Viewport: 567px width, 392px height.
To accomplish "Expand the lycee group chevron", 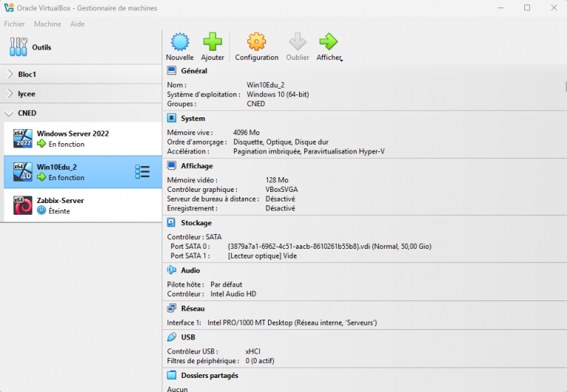I will click(x=10, y=94).
